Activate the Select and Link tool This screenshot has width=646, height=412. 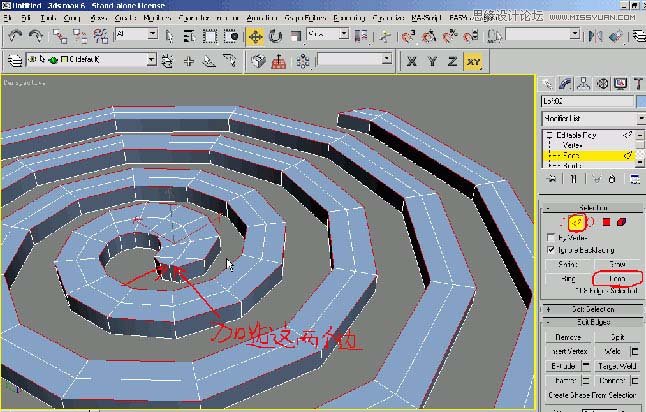[60, 37]
